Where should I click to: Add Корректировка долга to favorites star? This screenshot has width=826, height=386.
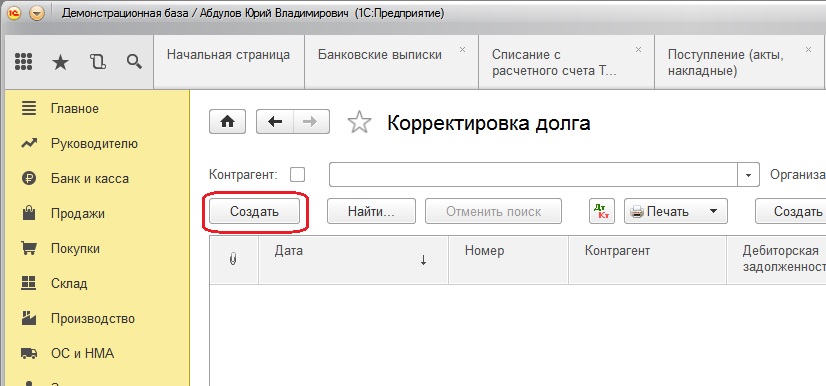point(359,122)
